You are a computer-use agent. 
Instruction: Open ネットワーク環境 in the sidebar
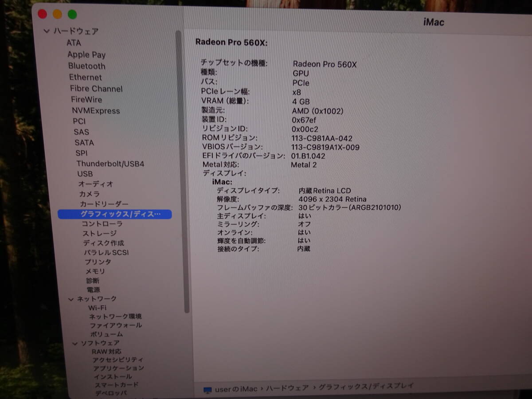point(115,317)
